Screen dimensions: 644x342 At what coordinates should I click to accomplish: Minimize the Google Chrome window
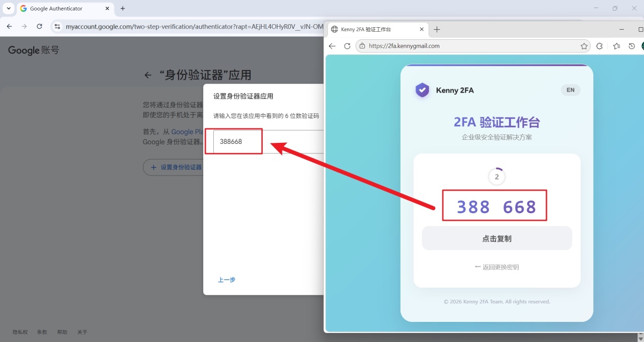click(x=596, y=8)
